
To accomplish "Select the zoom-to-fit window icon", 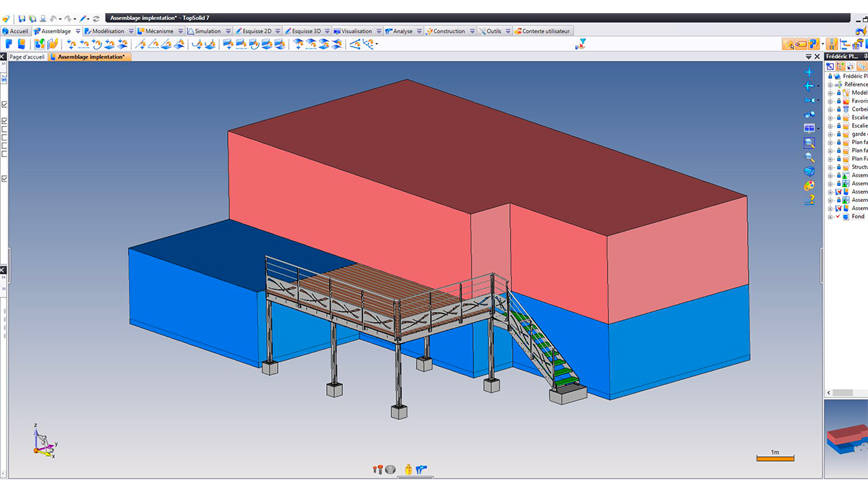I will point(809,143).
